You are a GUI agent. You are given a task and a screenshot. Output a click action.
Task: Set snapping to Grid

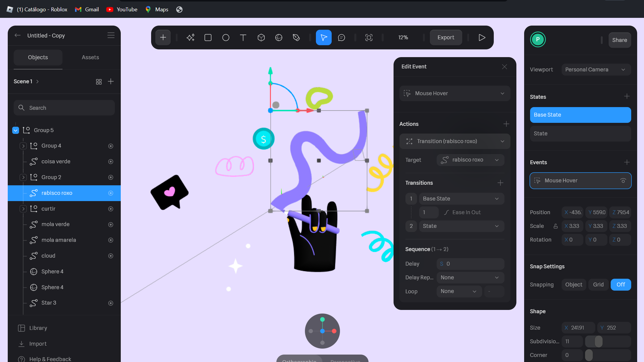(x=598, y=285)
